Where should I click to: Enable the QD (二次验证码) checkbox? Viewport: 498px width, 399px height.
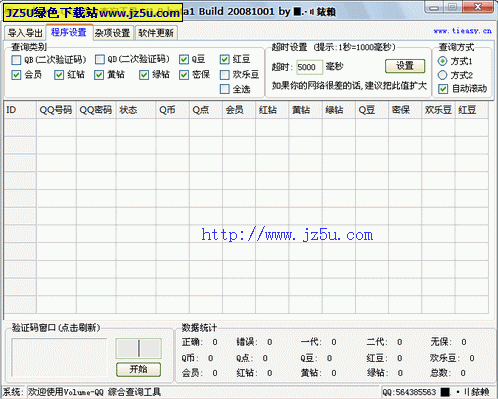tap(100, 60)
